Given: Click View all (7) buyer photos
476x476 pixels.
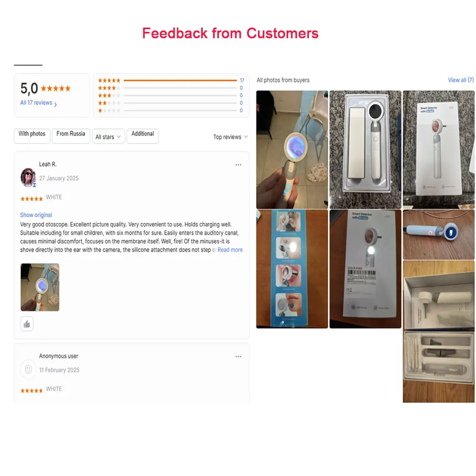Looking at the screenshot, I should pos(460,80).
